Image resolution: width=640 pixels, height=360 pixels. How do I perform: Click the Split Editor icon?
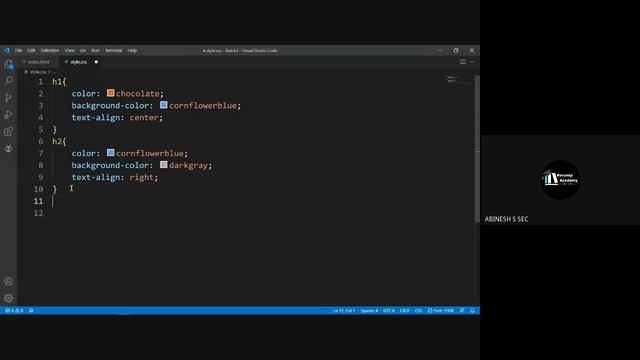pyautogui.click(x=463, y=62)
